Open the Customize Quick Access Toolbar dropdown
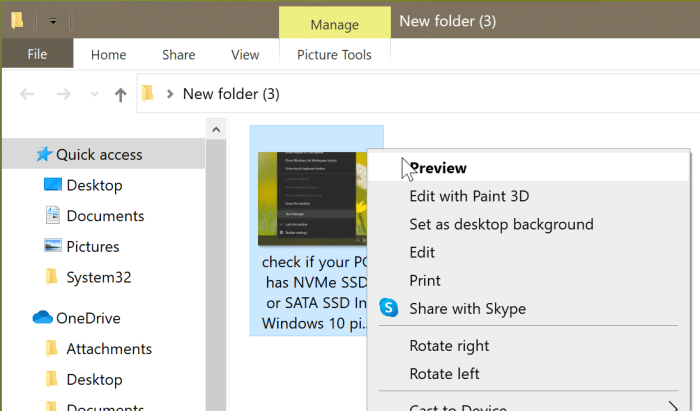 (x=53, y=21)
